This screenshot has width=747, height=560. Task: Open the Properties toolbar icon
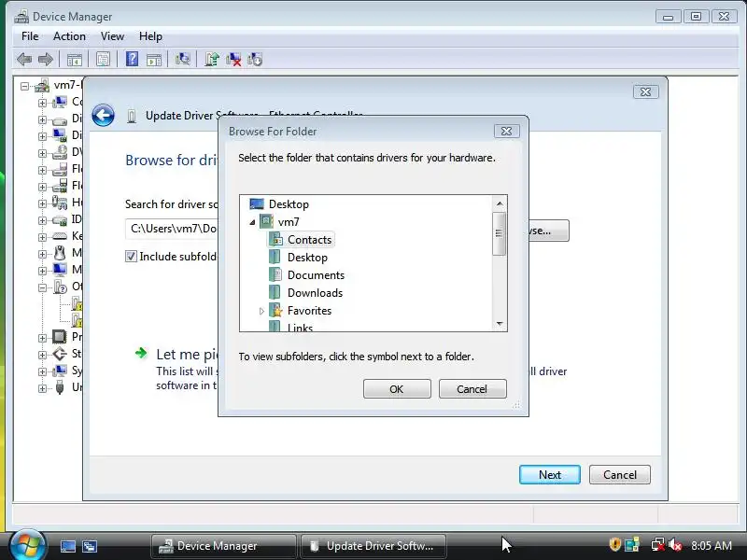click(103, 60)
